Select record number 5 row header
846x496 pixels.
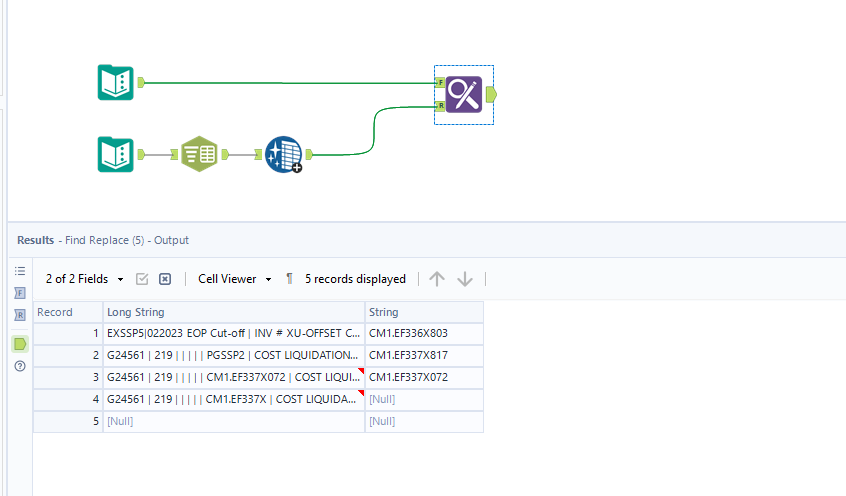tap(68, 422)
